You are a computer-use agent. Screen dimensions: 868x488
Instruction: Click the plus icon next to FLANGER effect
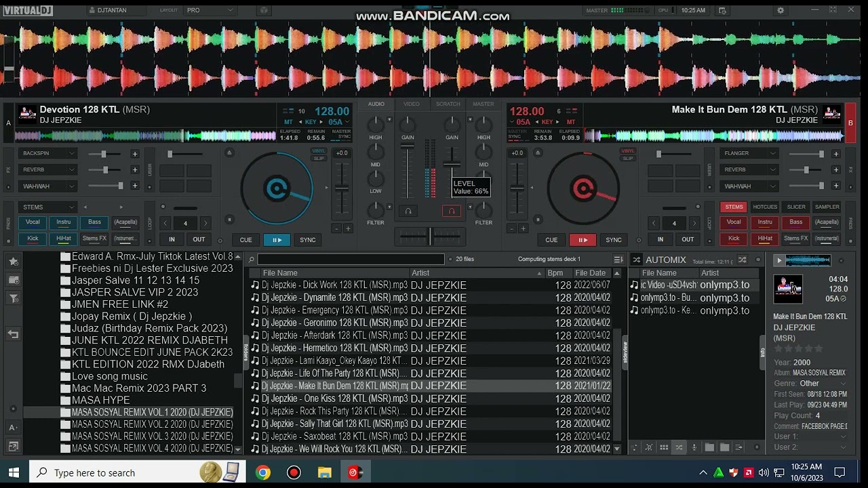[x=835, y=154]
